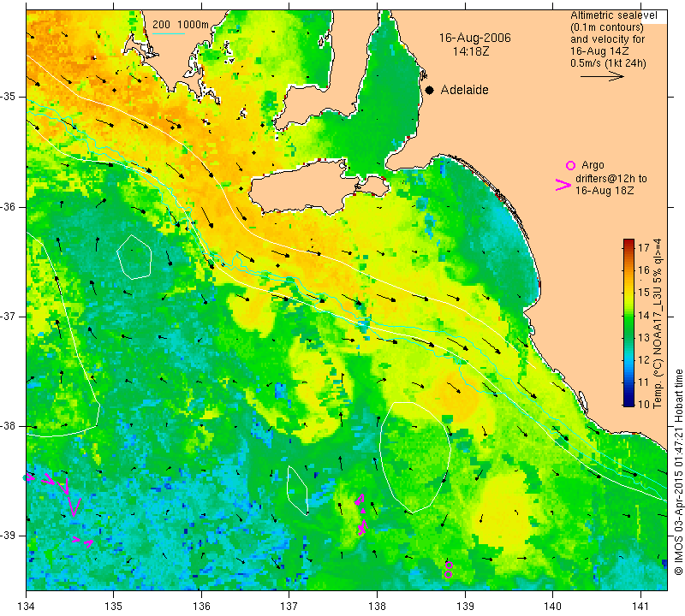The height and width of the screenshot is (616, 685).
Task: Click the longitude axis label "136"
Action: pos(201,607)
